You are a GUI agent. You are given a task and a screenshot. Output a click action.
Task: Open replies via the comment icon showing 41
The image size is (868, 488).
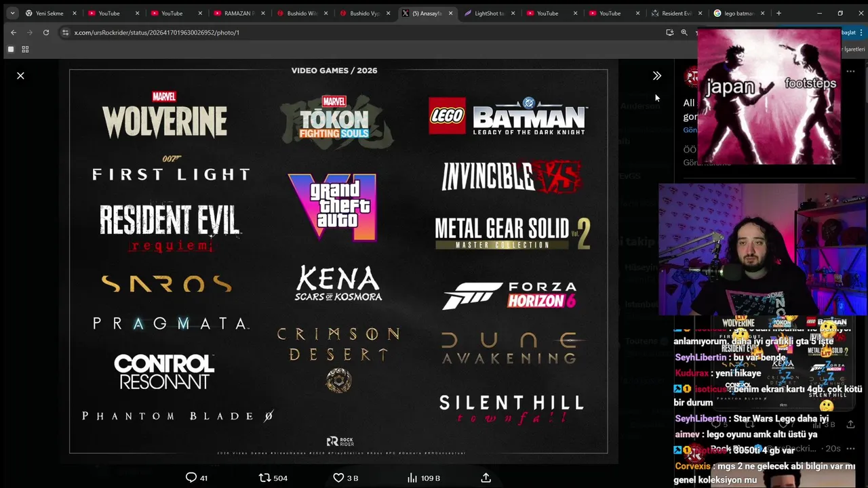(x=197, y=478)
